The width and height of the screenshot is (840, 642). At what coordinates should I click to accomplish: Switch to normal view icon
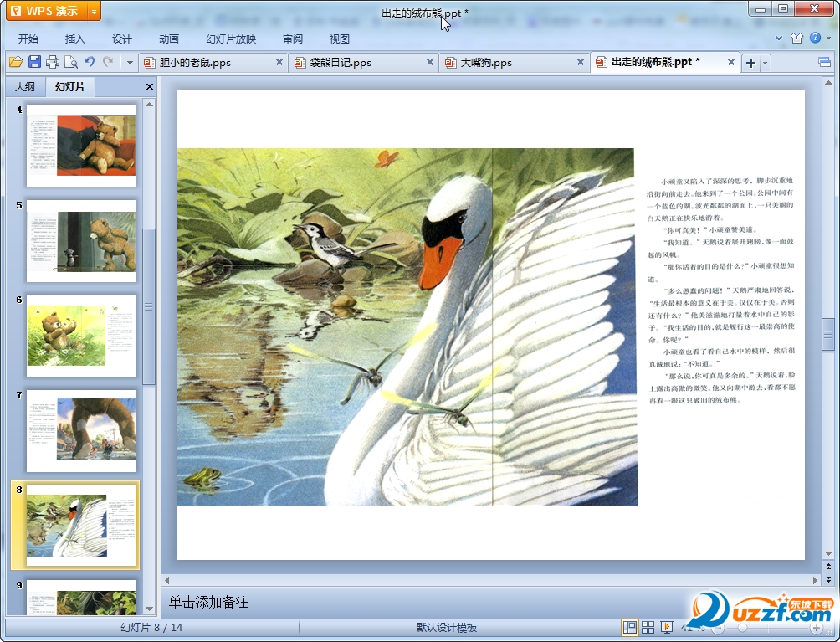click(629, 627)
